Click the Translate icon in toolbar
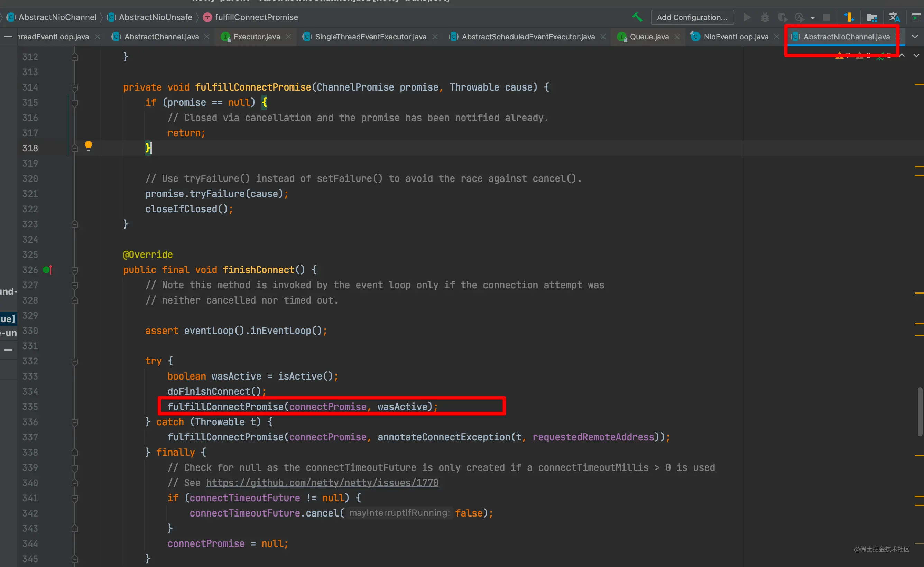 [894, 17]
